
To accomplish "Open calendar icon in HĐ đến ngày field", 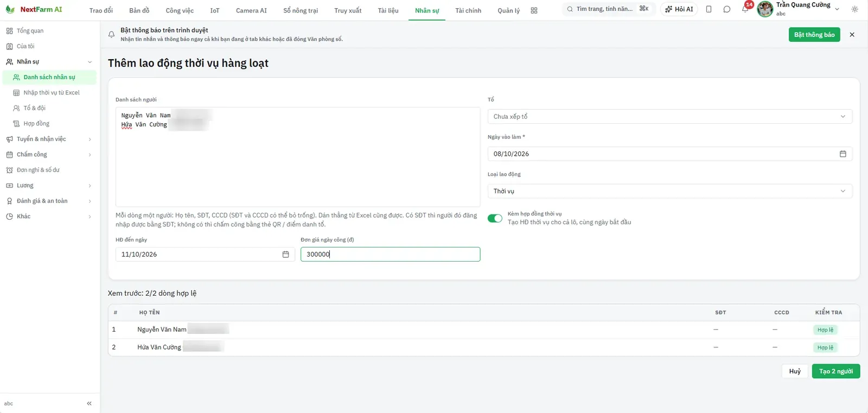I will pyautogui.click(x=285, y=255).
